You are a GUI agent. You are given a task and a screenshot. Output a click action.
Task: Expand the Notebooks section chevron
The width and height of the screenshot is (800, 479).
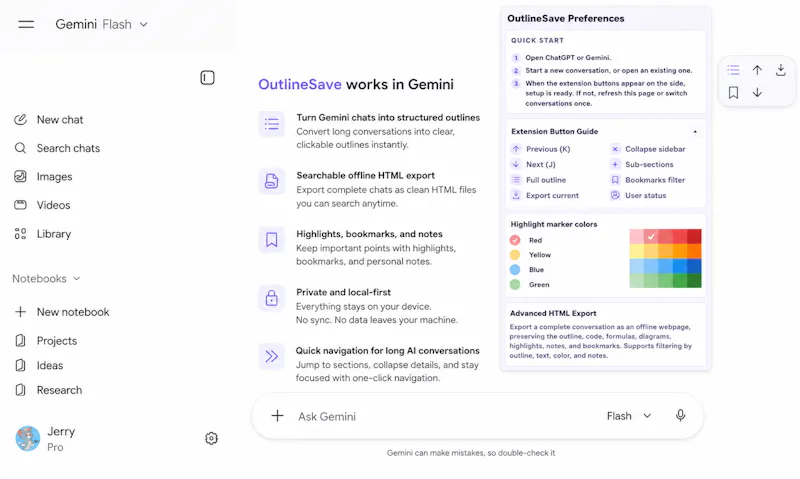click(77, 279)
